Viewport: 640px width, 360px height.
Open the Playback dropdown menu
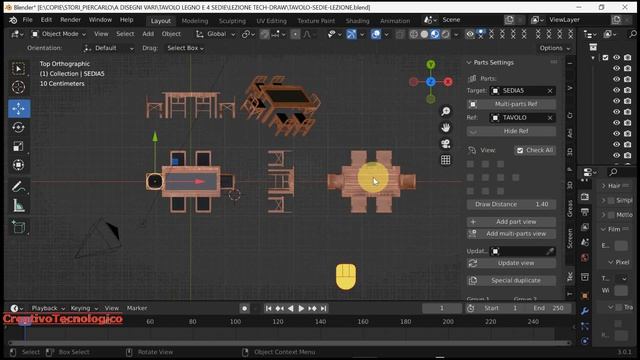coord(48,308)
